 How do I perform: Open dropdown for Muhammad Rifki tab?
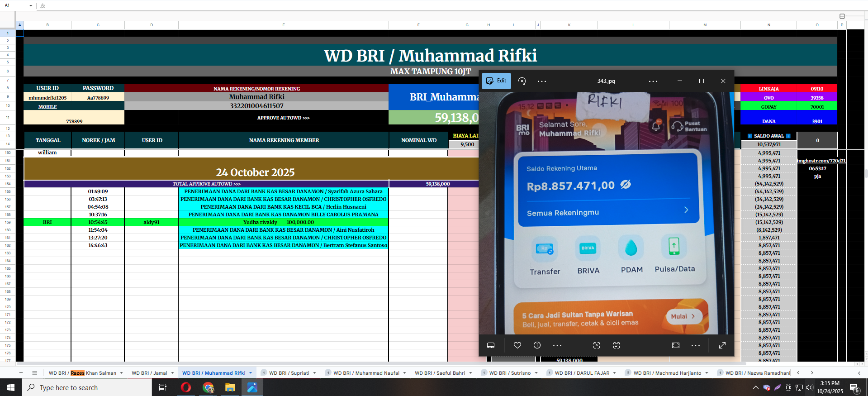click(251, 373)
